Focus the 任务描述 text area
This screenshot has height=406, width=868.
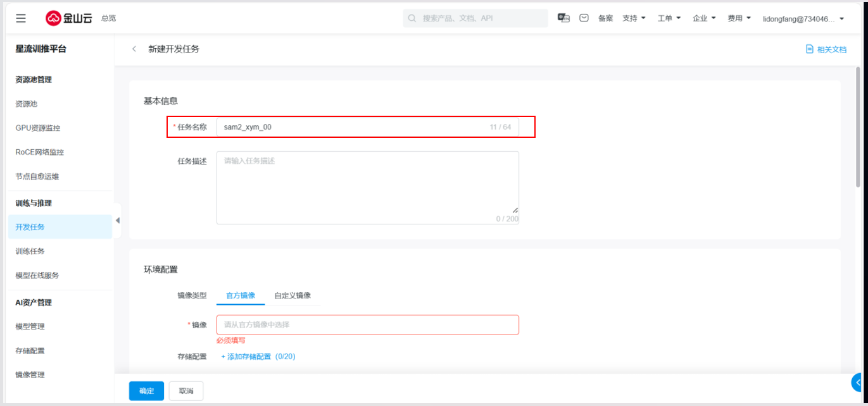(x=367, y=187)
